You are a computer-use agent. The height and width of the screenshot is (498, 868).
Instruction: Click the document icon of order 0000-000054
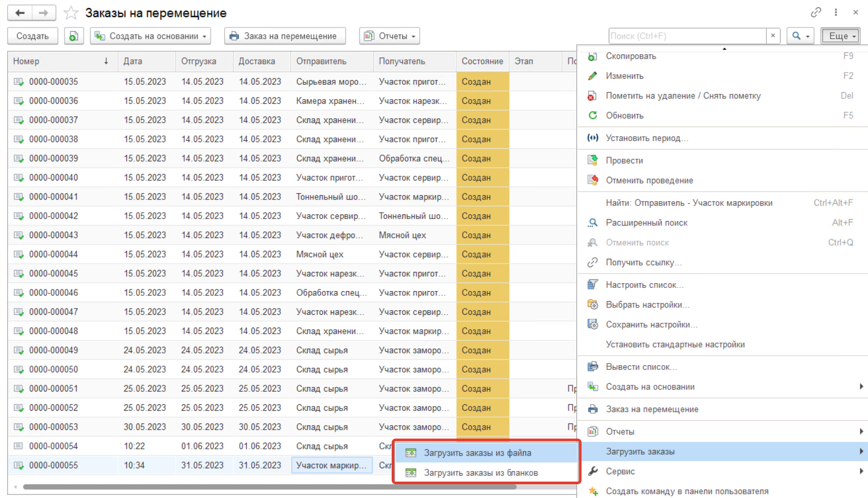(x=19, y=446)
